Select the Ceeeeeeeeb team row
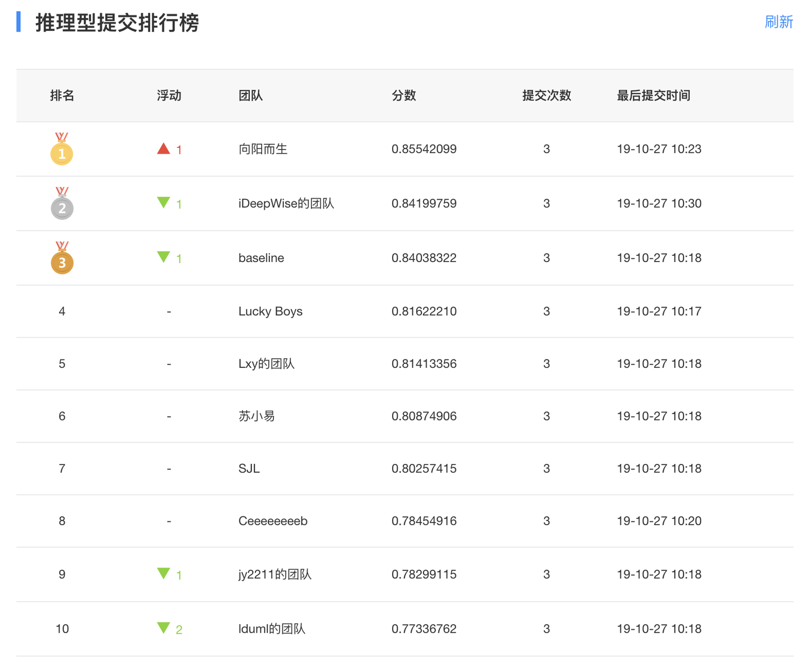 click(x=405, y=521)
